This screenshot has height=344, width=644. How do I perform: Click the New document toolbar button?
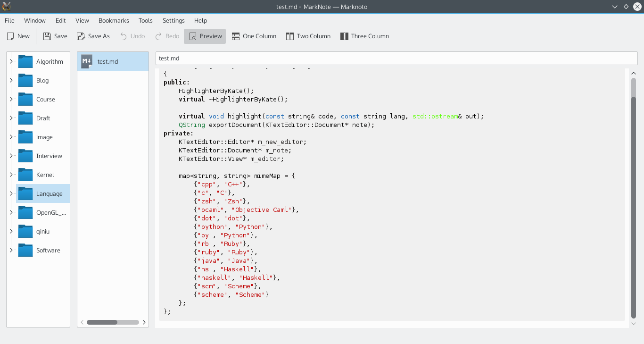pos(18,36)
